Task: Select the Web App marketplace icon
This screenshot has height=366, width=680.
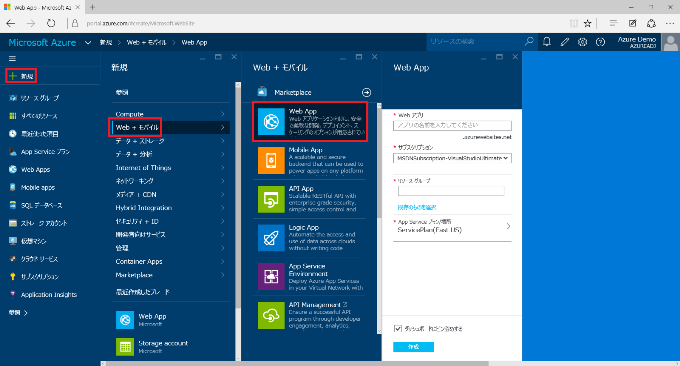Action: (271, 121)
